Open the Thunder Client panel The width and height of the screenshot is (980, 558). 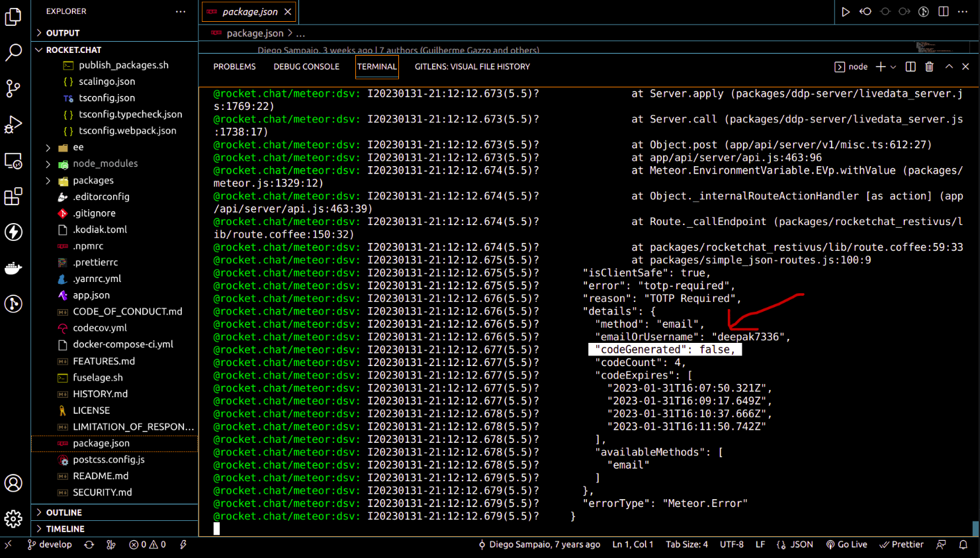13,232
